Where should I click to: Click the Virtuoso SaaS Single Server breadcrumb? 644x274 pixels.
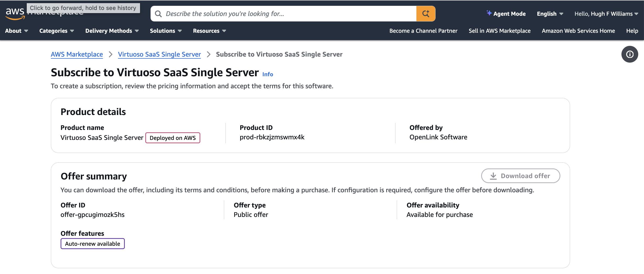pyautogui.click(x=159, y=54)
